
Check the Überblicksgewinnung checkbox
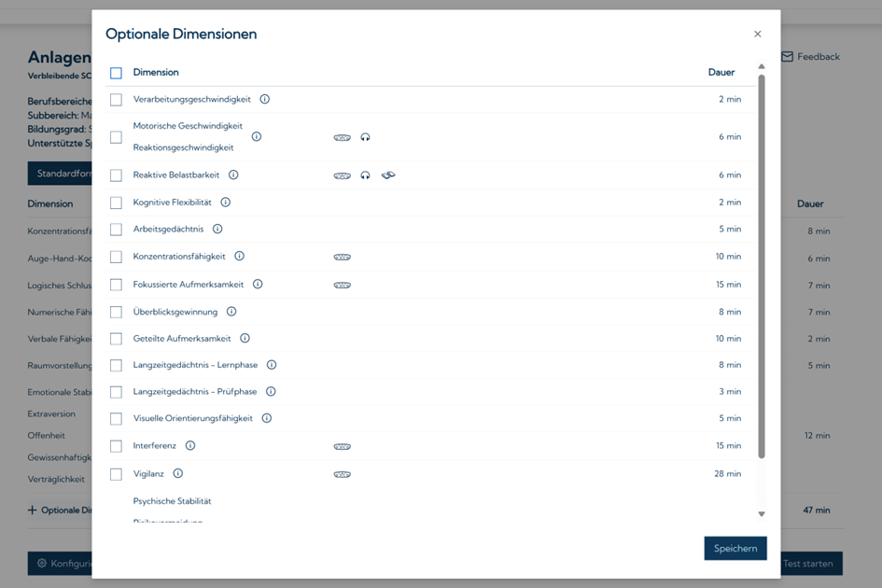pyautogui.click(x=116, y=312)
